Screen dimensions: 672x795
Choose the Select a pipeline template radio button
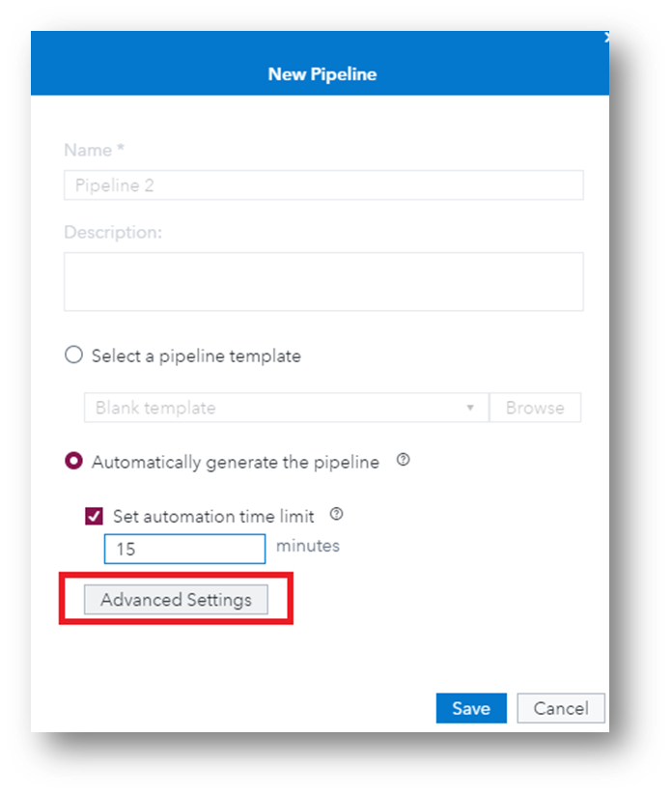tap(73, 355)
